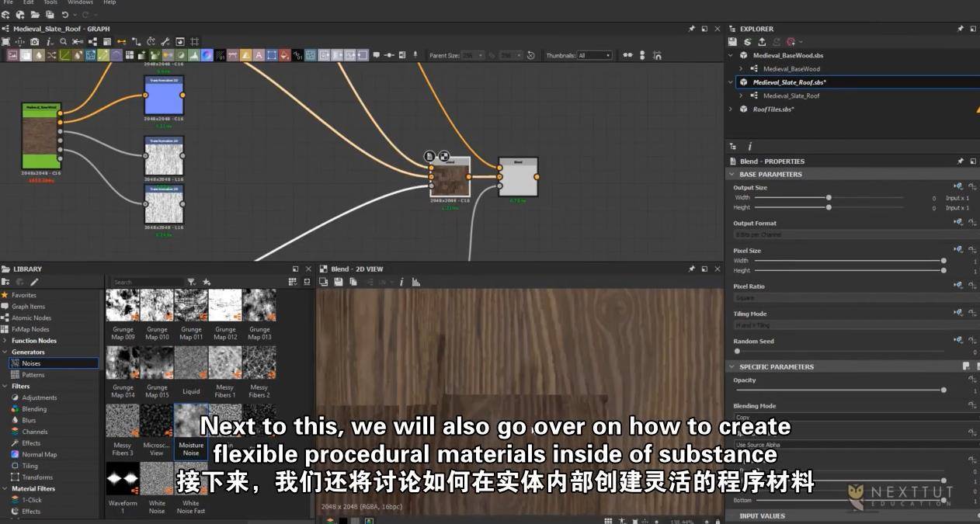Click the Gradient node colorful circle icon

pyautogui.click(x=207, y=55)
